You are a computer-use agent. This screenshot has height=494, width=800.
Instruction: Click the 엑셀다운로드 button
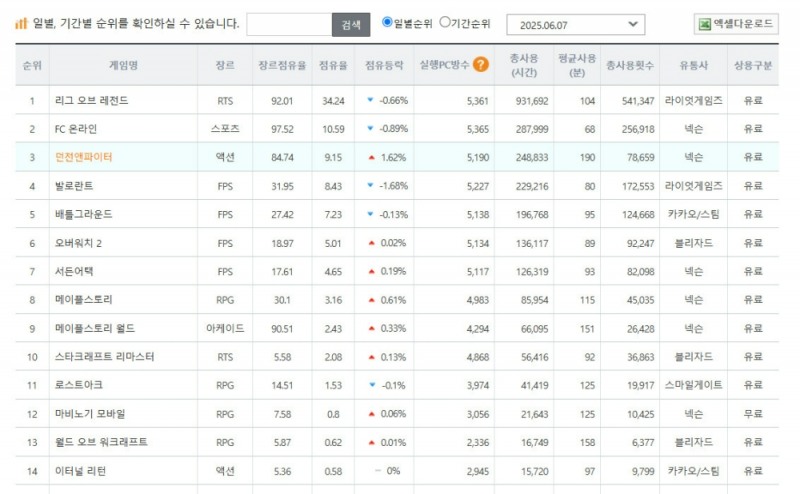pos(736,24)
